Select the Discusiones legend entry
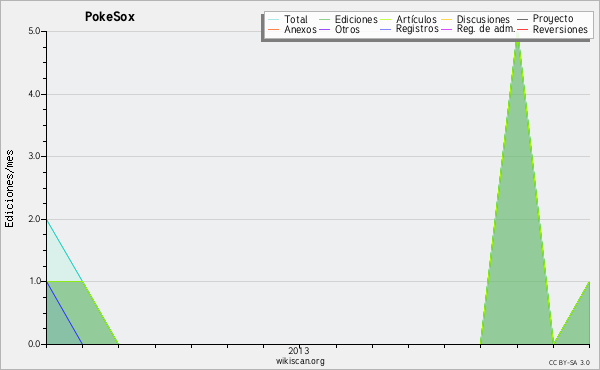The width and height of the screenshot is (600, 370). pyautogui.click(x=476, y=19)
